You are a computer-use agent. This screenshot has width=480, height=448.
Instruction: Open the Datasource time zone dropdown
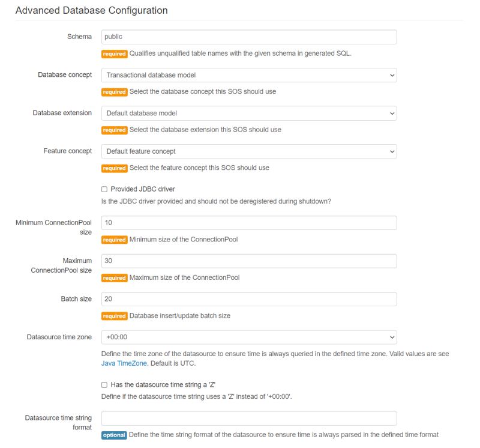[249, 338]
